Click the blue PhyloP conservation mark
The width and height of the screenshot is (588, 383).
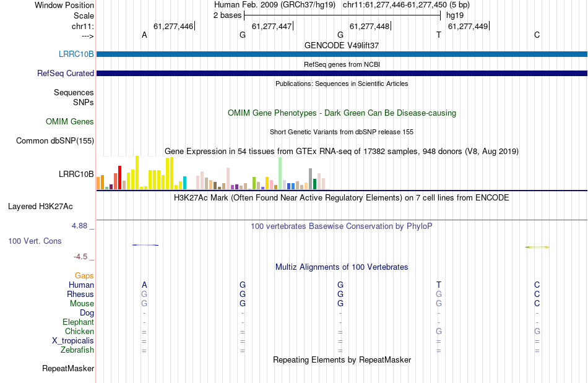145,245
